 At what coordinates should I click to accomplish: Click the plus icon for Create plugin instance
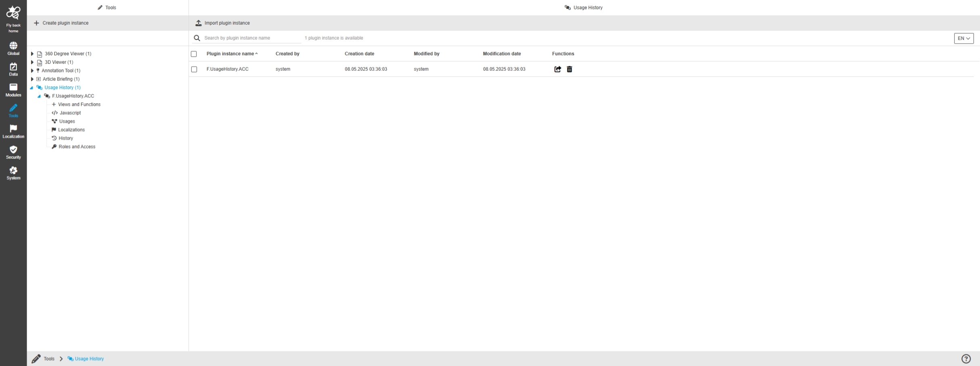[36, 23]
